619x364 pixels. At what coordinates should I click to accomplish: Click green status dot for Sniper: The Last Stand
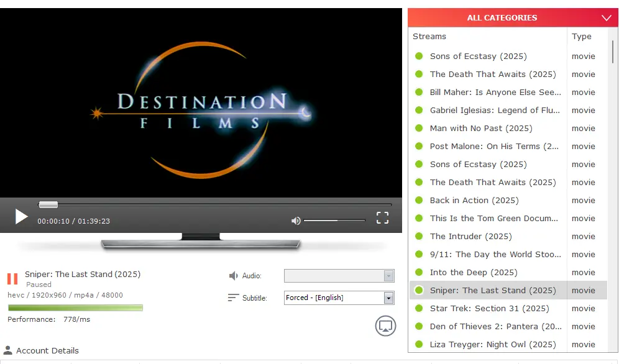(419, 290)
